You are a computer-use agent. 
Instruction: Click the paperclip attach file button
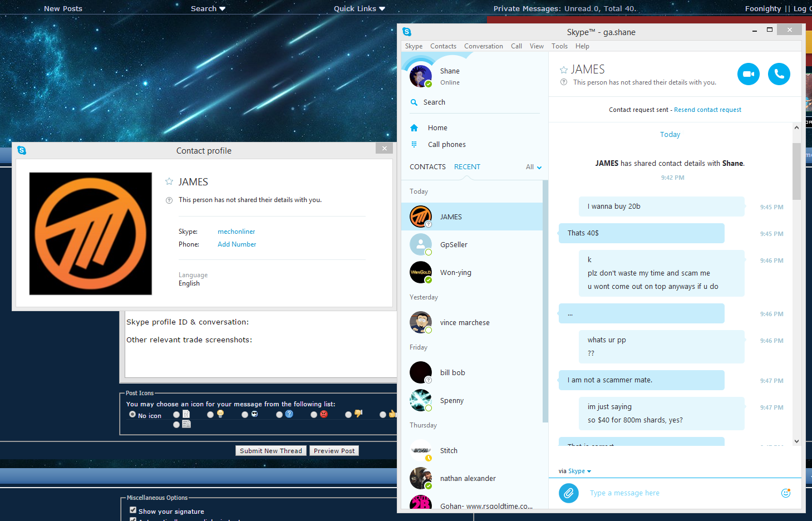tap(568, 493)
